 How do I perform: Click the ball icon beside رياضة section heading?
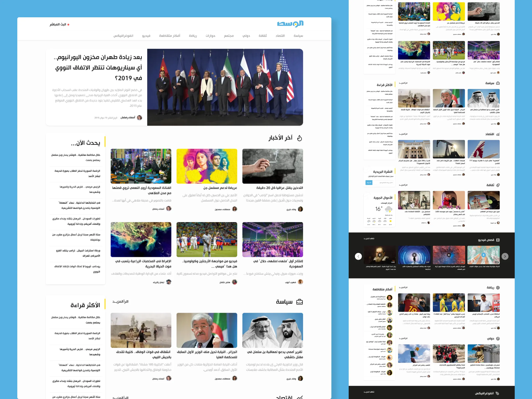point(498,288)
